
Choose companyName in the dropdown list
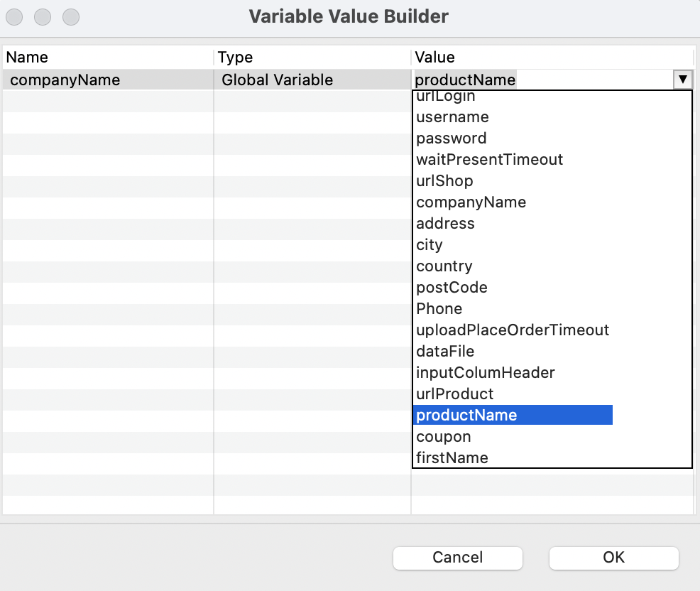(471, 202)
